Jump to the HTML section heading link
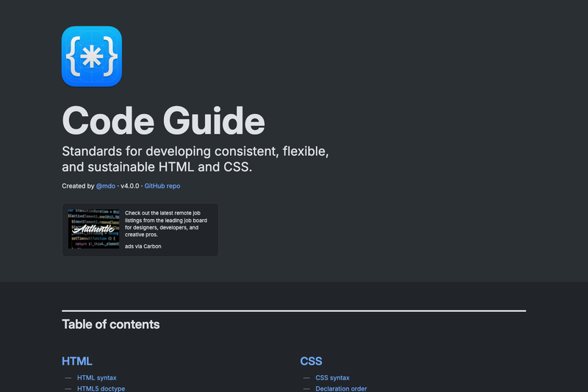The width and height of the screenshot is (588, 392). [77, 361]
